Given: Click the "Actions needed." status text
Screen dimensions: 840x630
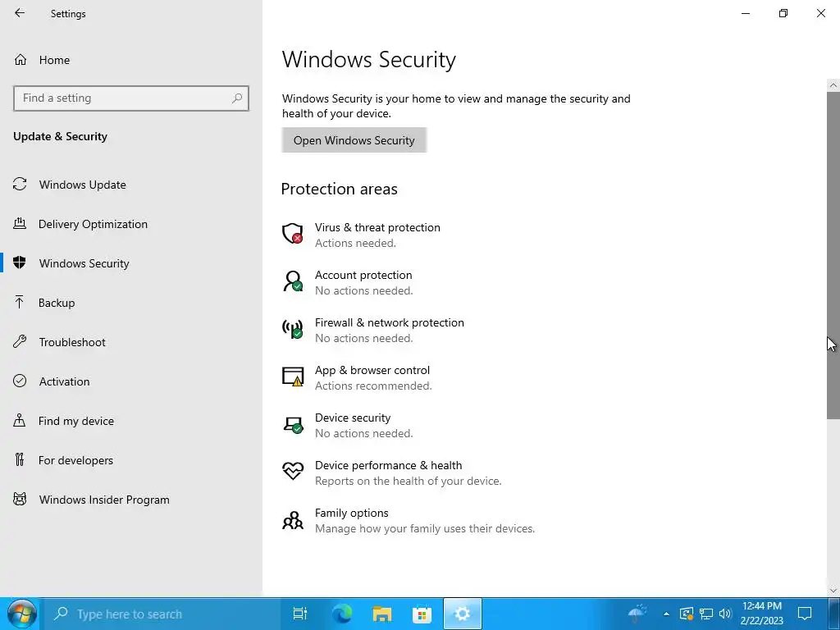Looking at the screenshot, I should 355,243.
